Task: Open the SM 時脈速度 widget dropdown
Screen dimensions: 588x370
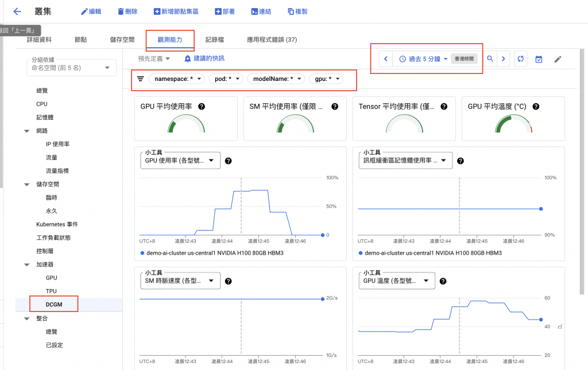Action: click(180, 281)
